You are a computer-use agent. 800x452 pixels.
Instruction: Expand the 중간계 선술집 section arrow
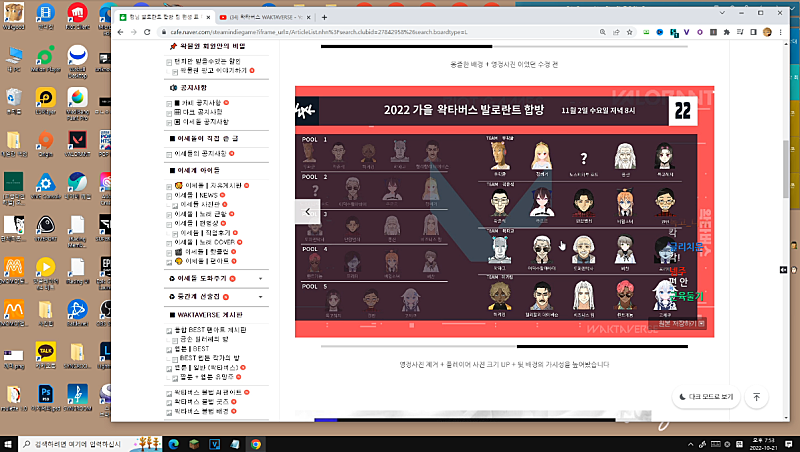tap(261, 297)
